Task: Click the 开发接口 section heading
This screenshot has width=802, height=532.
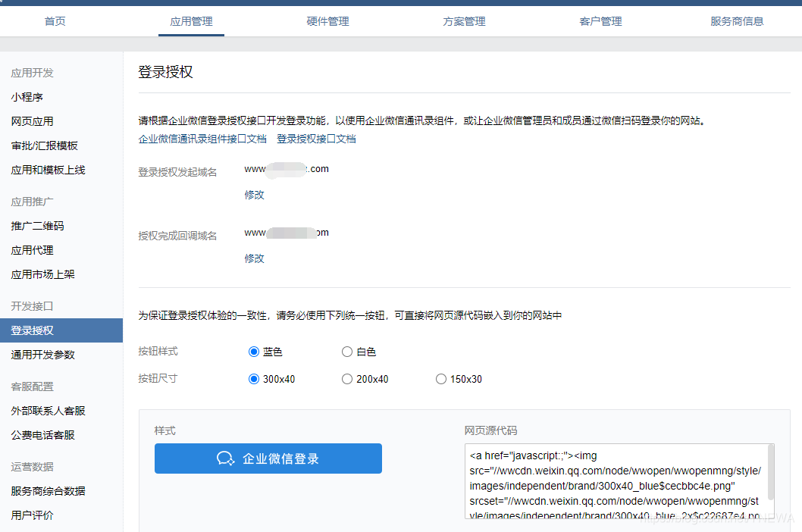Action: [x=33, y=306]
